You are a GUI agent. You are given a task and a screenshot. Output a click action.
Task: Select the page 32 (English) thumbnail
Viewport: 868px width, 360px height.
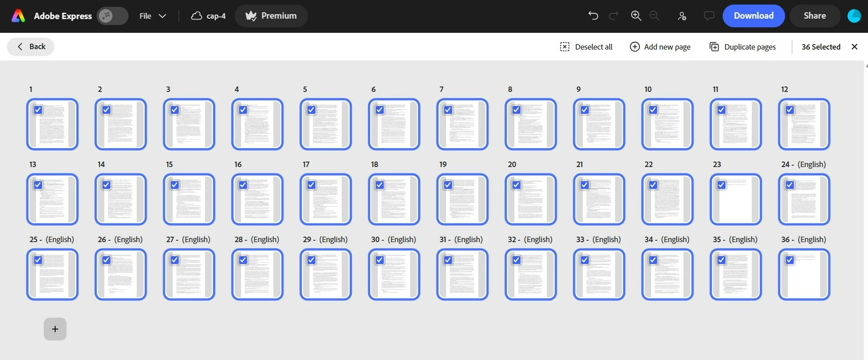(531, 274)
